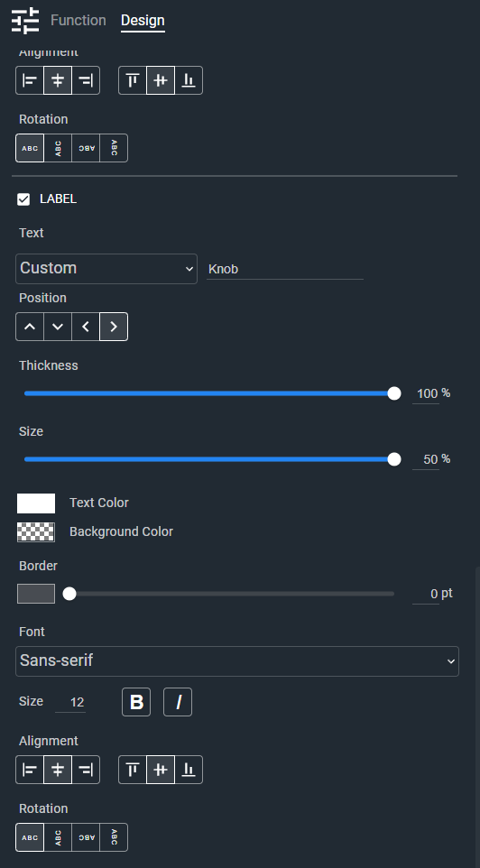The image size is (480, 868).
Task: Align left in upper Alignment group
Action: coord(30,81)
